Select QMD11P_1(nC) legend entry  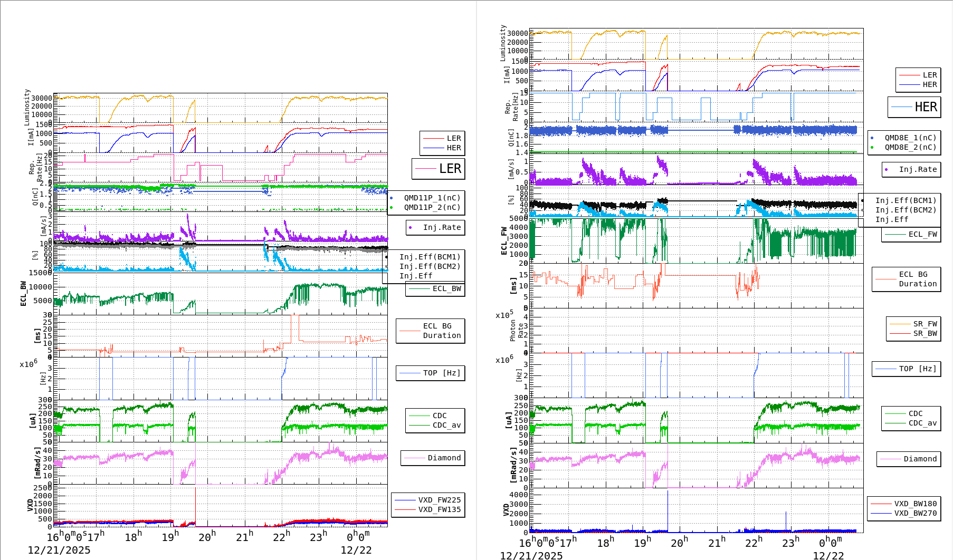[426, 198]
